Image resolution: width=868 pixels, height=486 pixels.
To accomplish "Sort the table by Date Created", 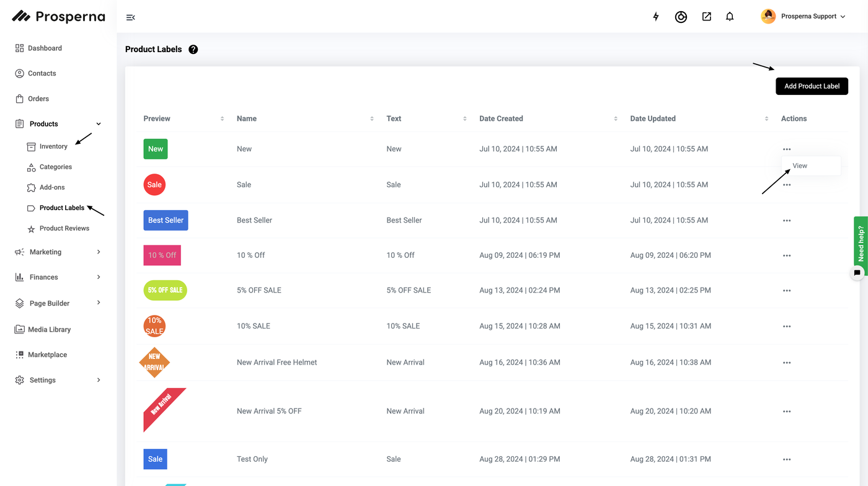I will tap(501, 118).
